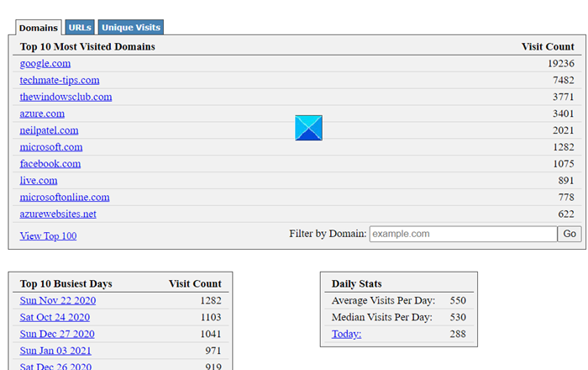The image size is (588, 370).
Task: Open the techmate-tips.com link
Action: tap(60, 80)
